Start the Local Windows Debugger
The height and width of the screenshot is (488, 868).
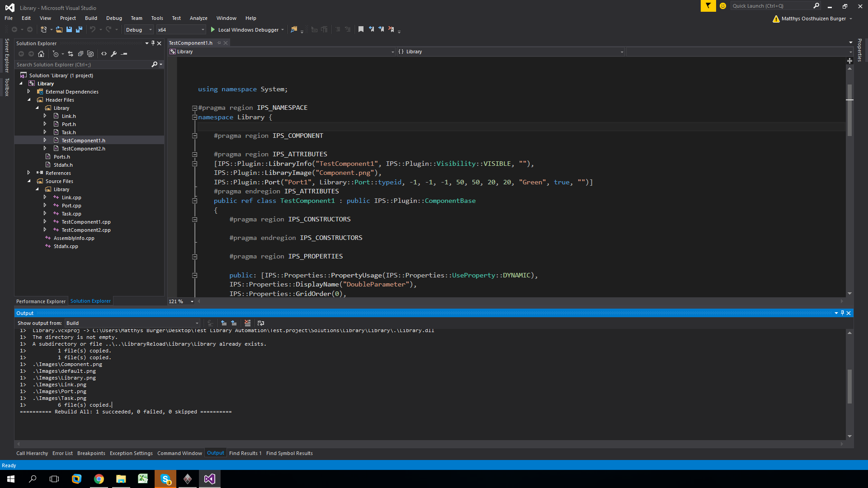tap(248, 30)
